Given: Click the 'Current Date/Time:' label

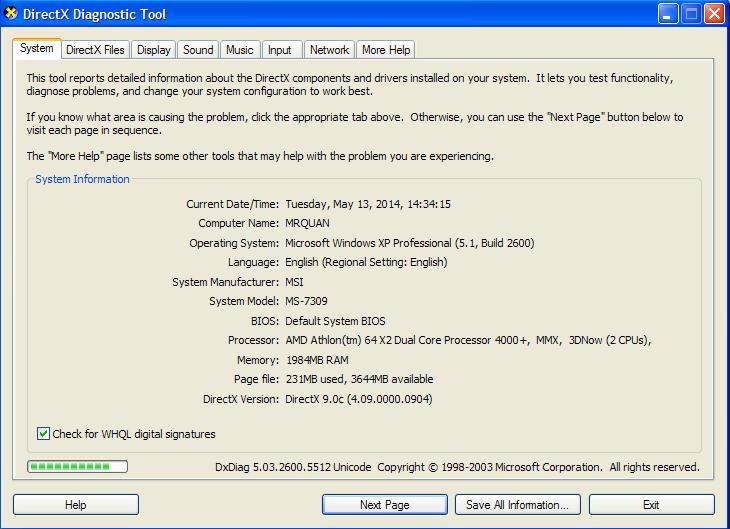Looking at the screenshot, I should [x=232, y=204].
